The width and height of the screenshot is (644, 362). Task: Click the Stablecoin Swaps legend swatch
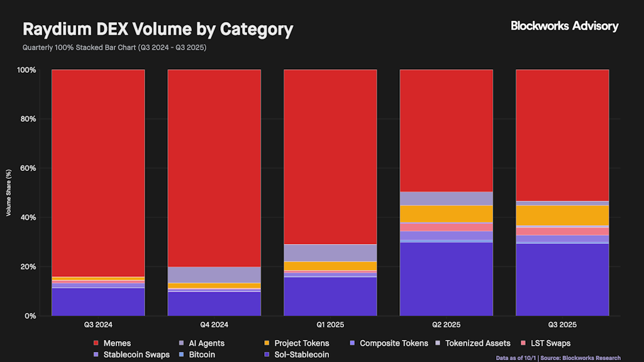pyautogui.click(x=96, y=354)
